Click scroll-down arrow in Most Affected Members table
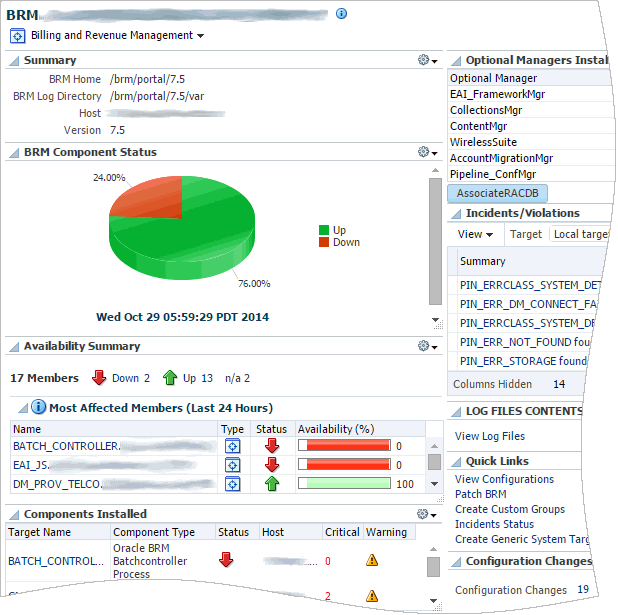 click(434, 484)
